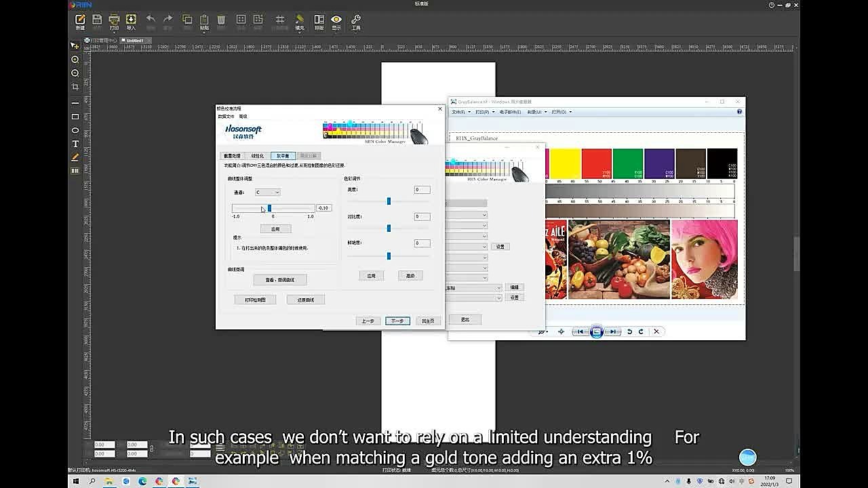Click the contrast (对比度) value field
The width and height of the screenshot is (868, 488).
click(x=422, y=217)
